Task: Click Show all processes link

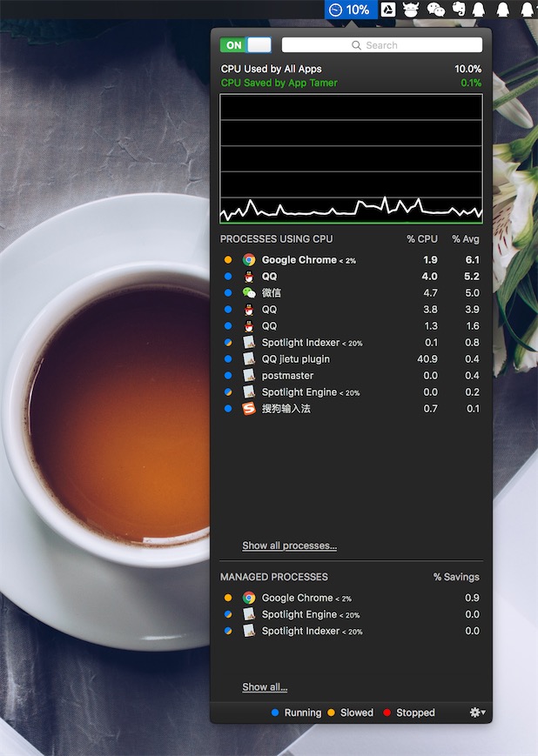Action: pos(289,545)
